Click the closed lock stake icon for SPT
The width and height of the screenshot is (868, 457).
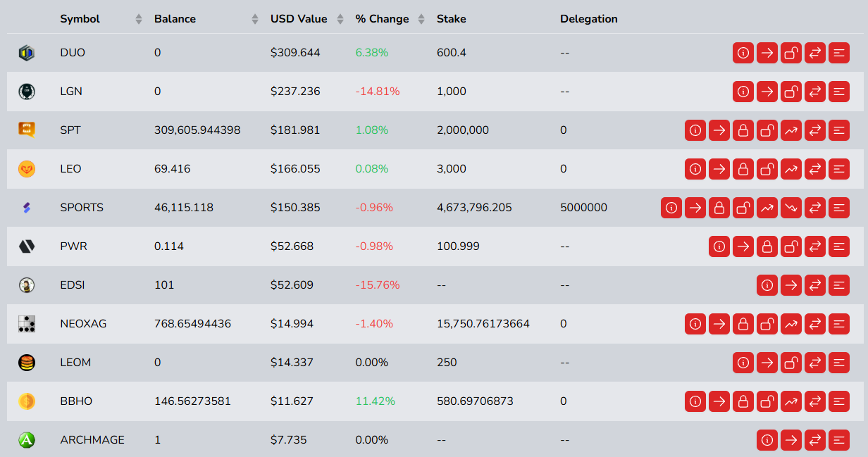(x=743, y=130)
